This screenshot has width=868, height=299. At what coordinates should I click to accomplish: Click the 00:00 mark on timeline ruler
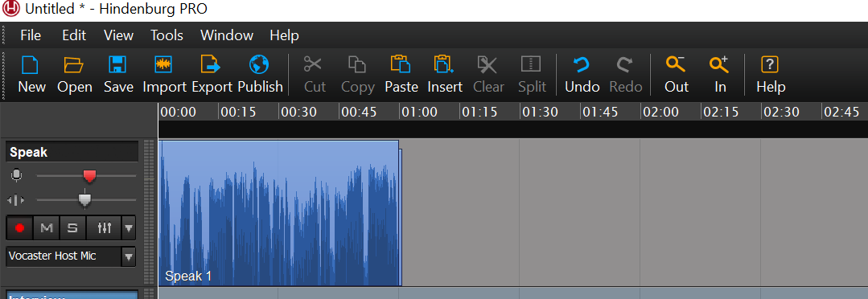tap(178, 113)
